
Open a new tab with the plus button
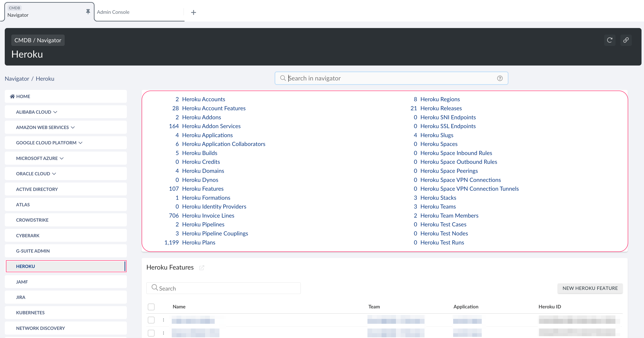tap(194, 12)
